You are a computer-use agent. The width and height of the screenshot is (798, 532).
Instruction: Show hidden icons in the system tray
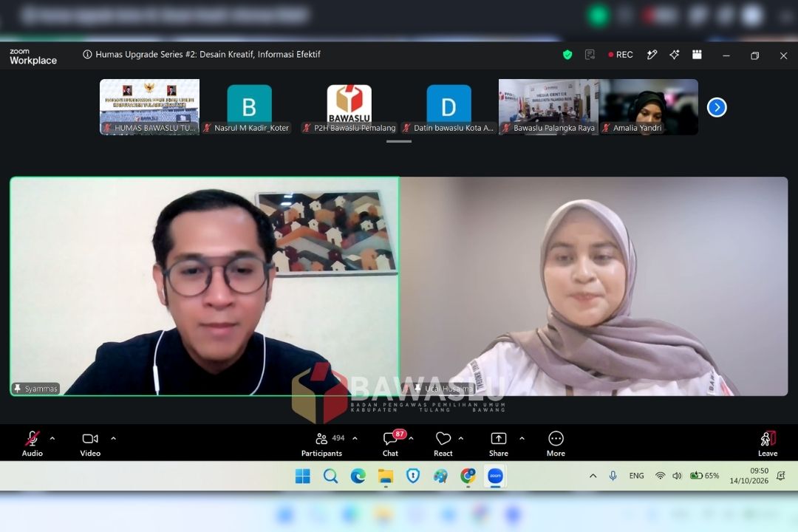(593, 476)
